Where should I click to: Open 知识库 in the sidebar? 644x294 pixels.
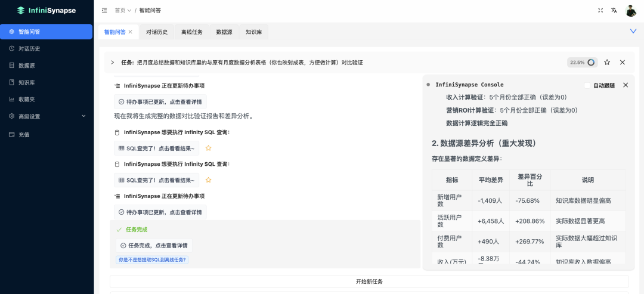(x=46, y=82)
